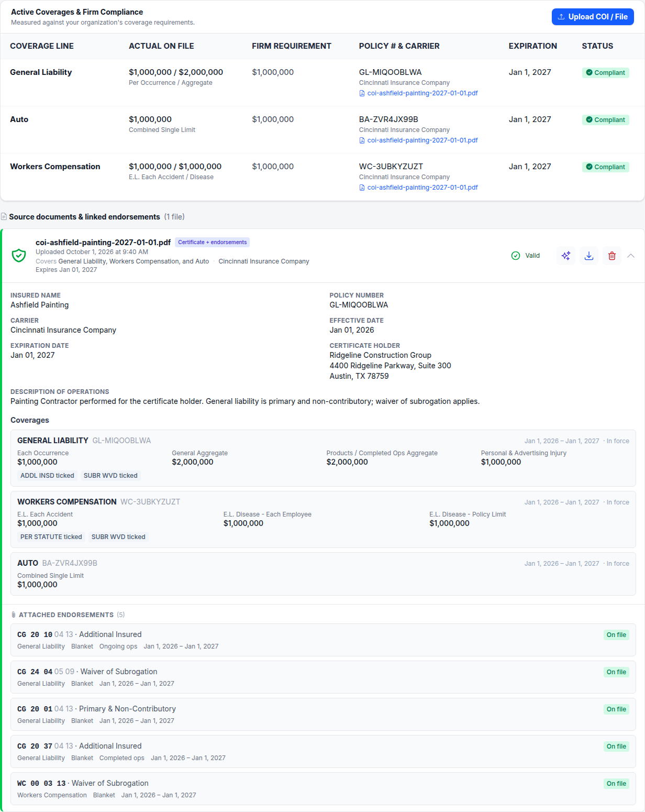Click General Liability SUBR WVD ticked chip
The height and width of the screenshot is (812, 645).
110,476
